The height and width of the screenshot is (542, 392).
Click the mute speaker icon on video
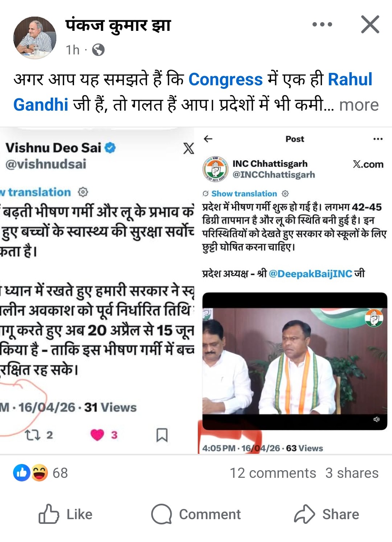[376, 419]
